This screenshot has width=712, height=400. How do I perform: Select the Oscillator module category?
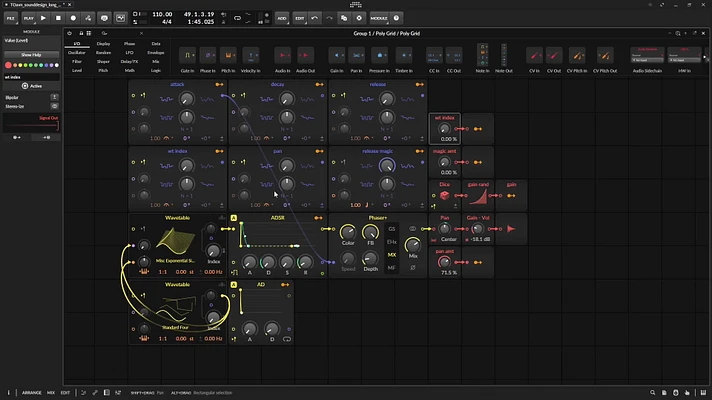77,53
